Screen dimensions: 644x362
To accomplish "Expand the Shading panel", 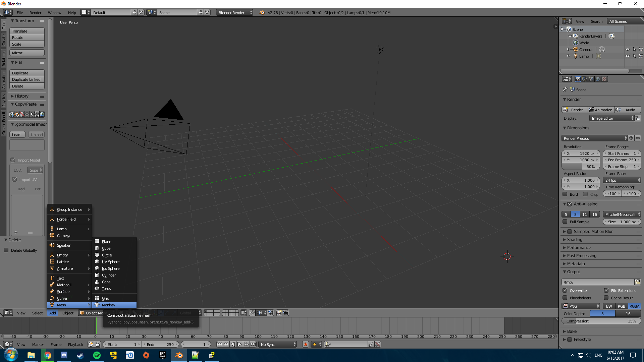I will [x=574, y=240].
